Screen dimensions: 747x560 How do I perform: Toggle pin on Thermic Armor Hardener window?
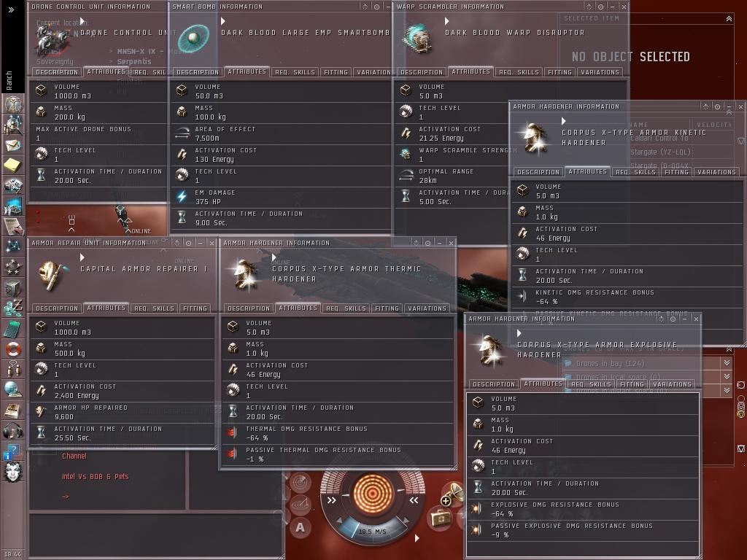pos(427,243)
